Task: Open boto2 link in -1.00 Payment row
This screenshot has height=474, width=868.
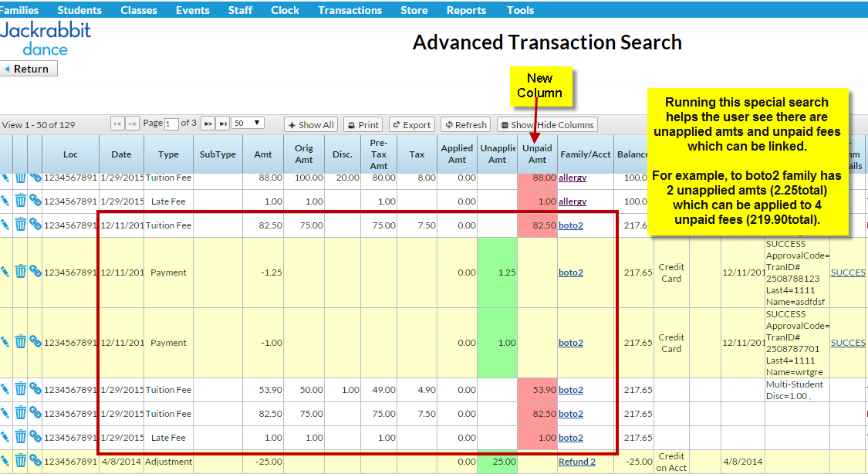Action: click(x=571, y=342)
